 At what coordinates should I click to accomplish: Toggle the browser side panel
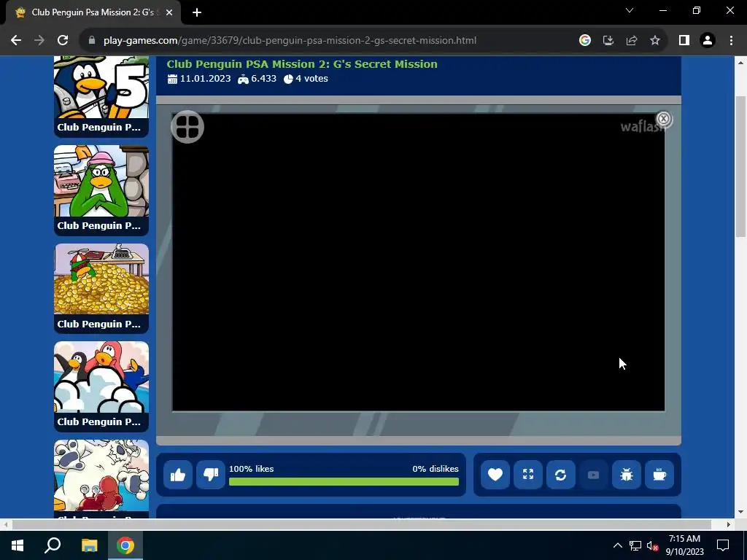684,41
